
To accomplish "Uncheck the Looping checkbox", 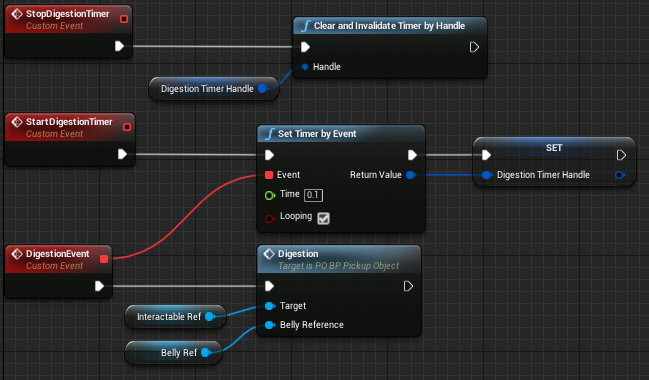I will (x=323, y=218).
